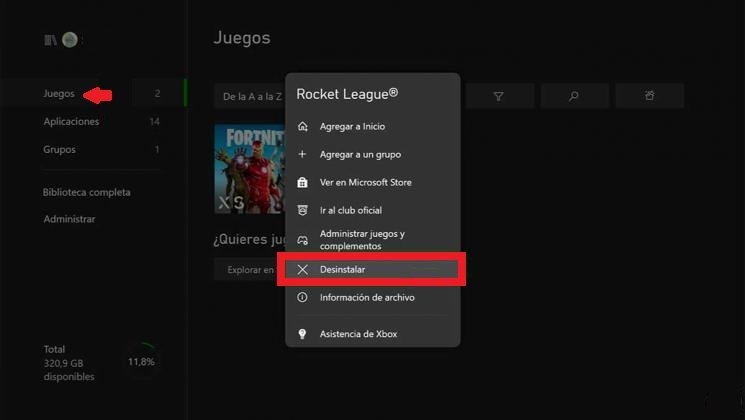Click the home icon beside Agregar a Inicio
This screenshot has width=745, height=420.
(303, 126)
